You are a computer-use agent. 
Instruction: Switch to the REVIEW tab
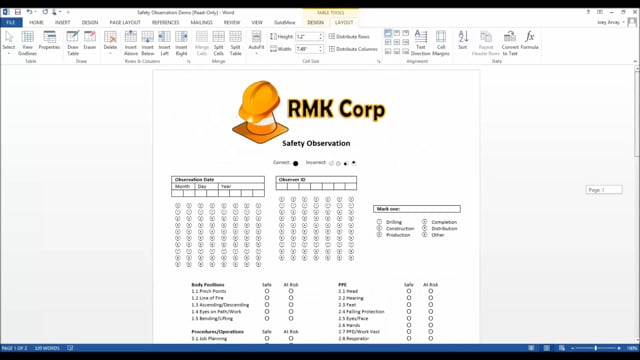(x=232, y=22)
